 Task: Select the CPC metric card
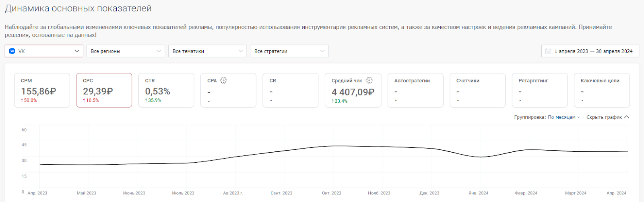click(x=104, y=90)
